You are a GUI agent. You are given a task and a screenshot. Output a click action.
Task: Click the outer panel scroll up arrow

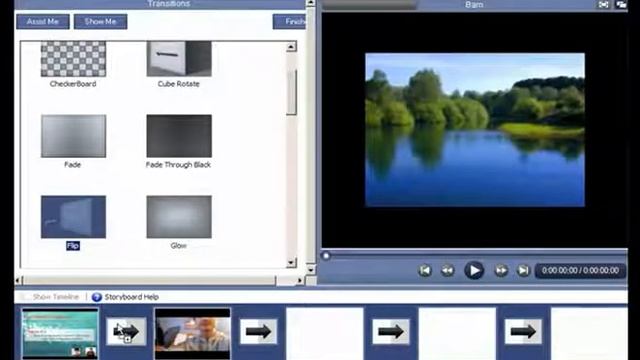point(311,3)
